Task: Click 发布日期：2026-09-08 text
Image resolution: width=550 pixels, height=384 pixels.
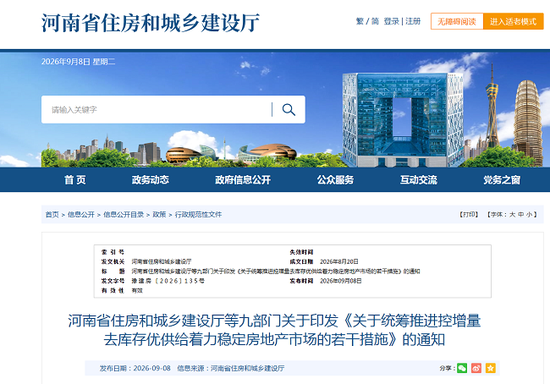Action: (135, 368)
